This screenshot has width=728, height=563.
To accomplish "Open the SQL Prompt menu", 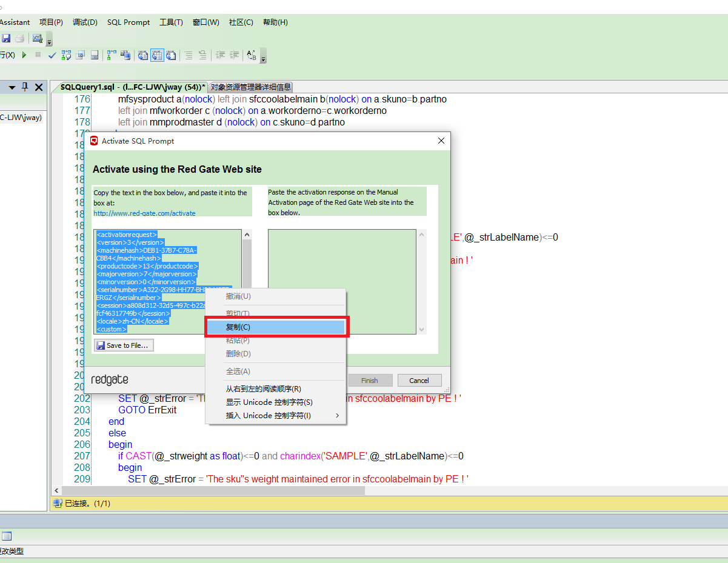I will point(128,22).
